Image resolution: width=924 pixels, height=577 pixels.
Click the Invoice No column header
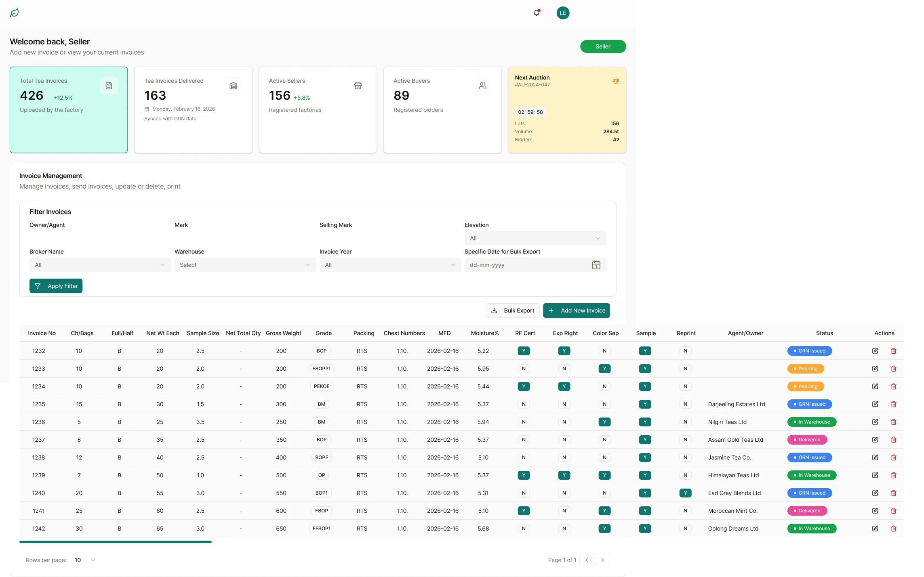coord(42,333)
